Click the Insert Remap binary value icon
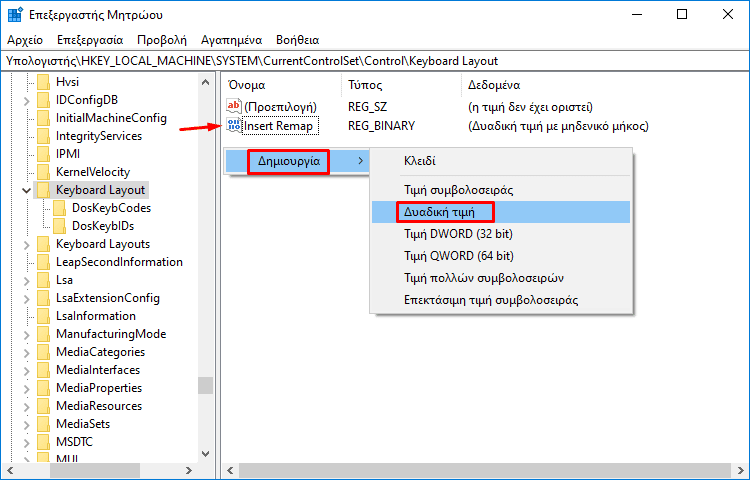Image resolution: width=750 pixels, height=480 pixels. pyautogui.click(x=234, y=126)
